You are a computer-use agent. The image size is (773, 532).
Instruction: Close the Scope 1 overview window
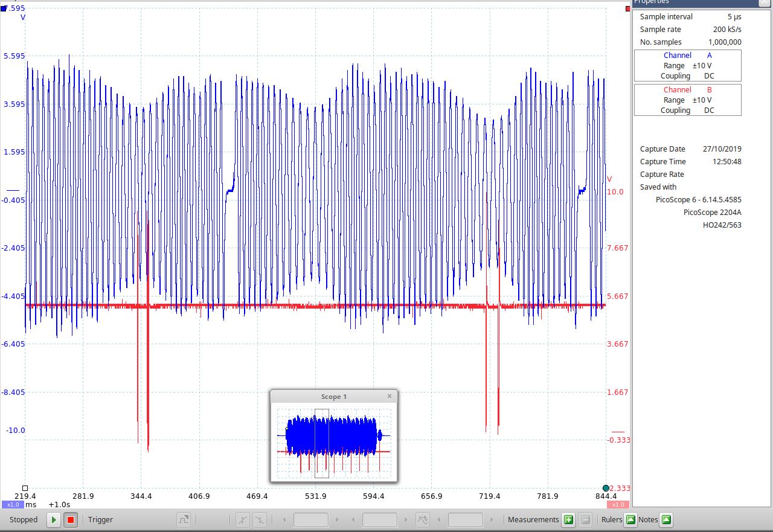390,396
